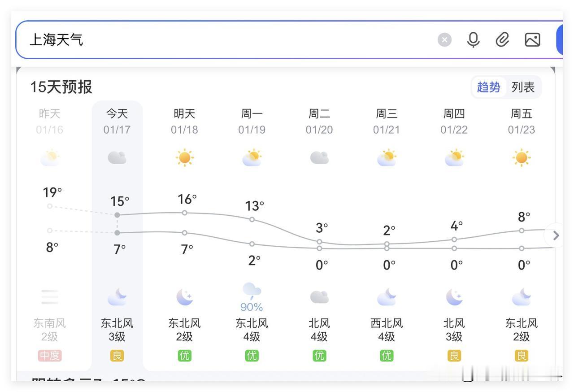Click today's cloudy weather icon under 今天
The height and width of the screenshot is (392, 574).
tap(117, 157)
